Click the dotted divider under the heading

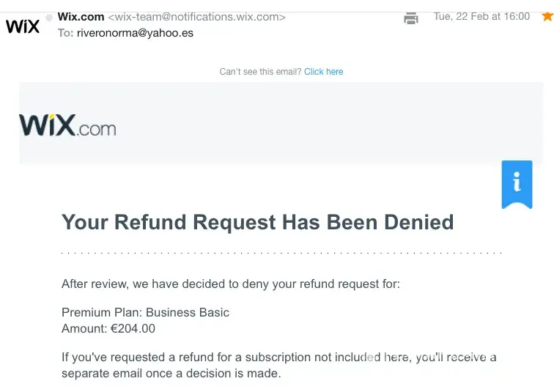(x=281, y=253)
